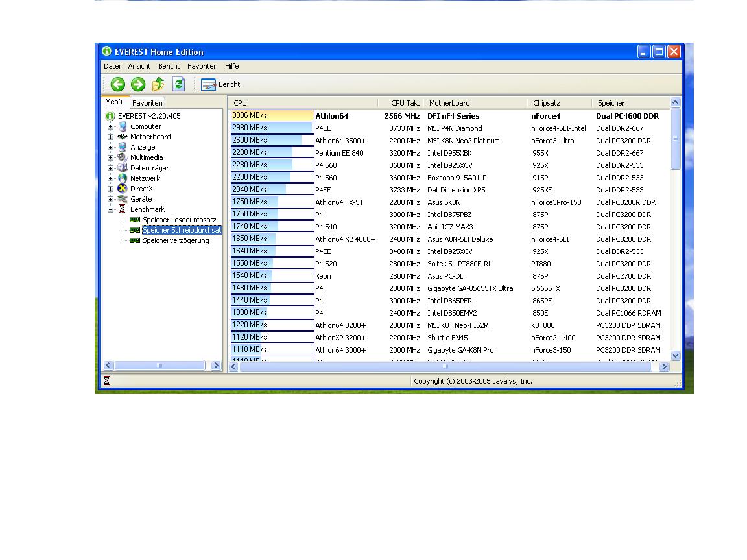Open the Ansicht menu

tap(139, 66)
